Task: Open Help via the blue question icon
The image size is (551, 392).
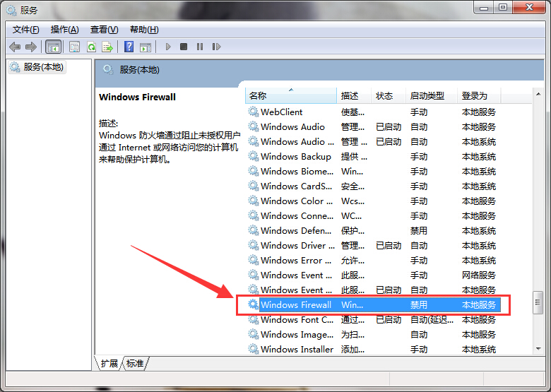Action: (x=129, y=47)
